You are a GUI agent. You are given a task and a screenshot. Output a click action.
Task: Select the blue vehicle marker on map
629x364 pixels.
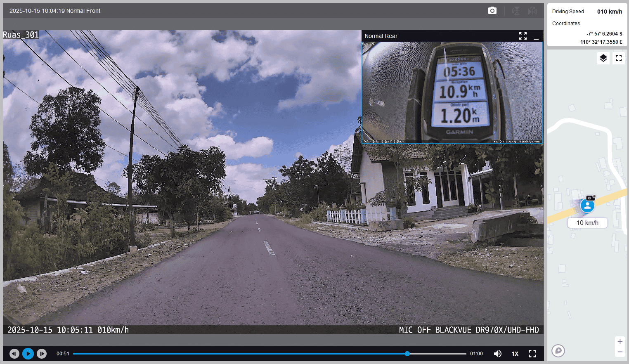[x=587, y=206]
